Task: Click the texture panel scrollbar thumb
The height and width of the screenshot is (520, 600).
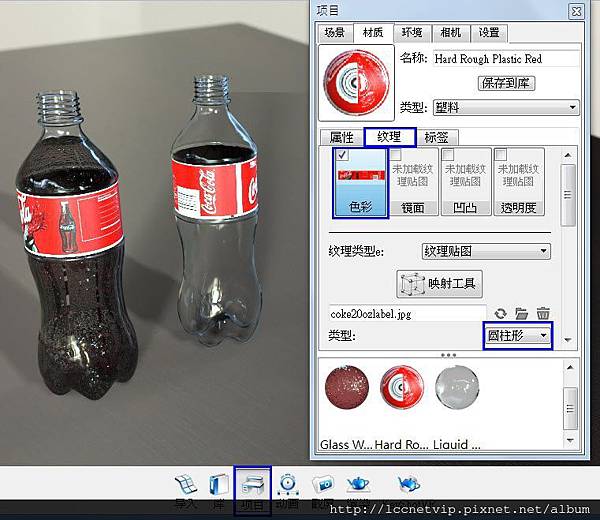Action: [568, 195]
